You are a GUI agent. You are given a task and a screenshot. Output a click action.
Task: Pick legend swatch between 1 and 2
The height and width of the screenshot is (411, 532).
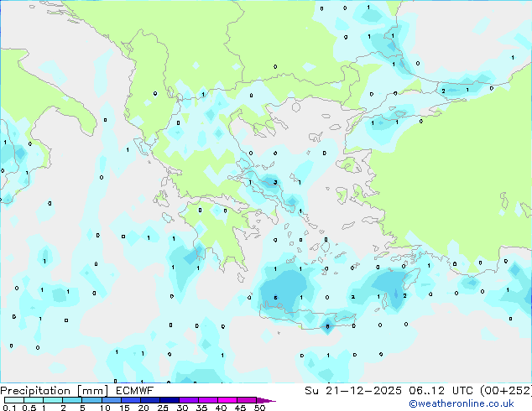pyautogui.click(x=53, y=400)
